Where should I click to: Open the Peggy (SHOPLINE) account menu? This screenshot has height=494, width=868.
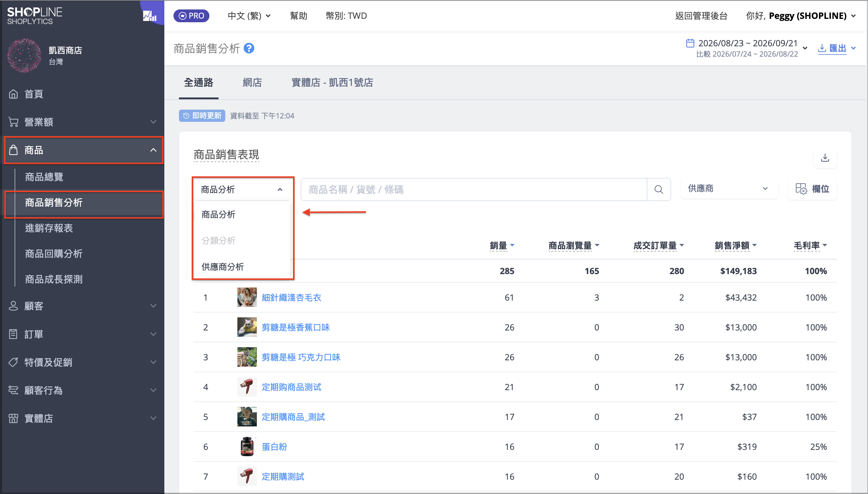pos(801,16)
